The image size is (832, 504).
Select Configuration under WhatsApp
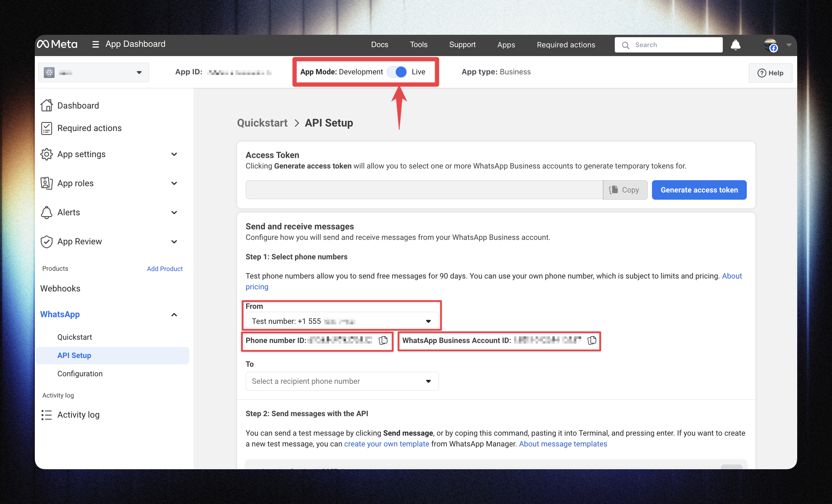pos(80,374)
